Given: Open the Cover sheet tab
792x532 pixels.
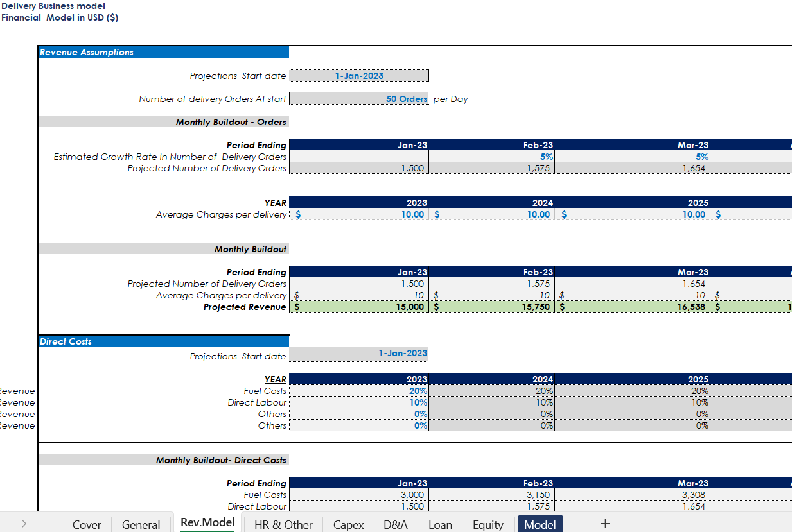Looking at the screenshot, I should 87,524.
